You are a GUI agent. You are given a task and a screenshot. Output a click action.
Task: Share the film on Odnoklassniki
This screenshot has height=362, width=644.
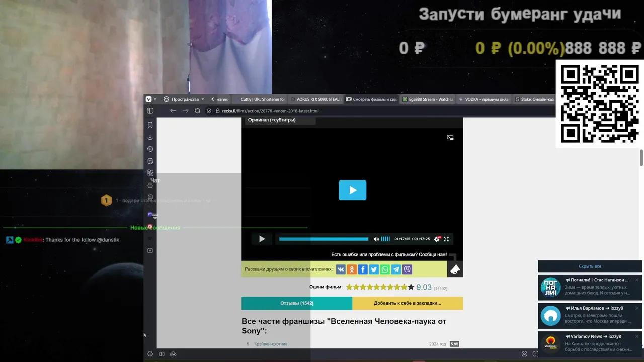[352, 269]
